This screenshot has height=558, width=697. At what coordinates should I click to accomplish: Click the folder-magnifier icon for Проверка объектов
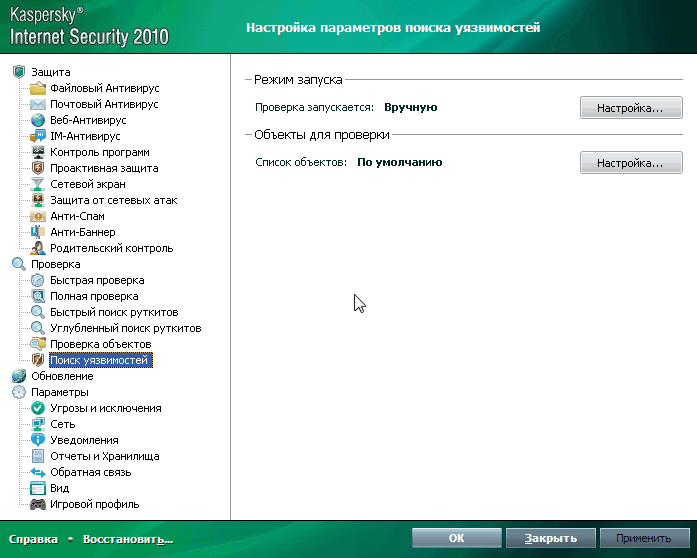[x=38, y=344]
